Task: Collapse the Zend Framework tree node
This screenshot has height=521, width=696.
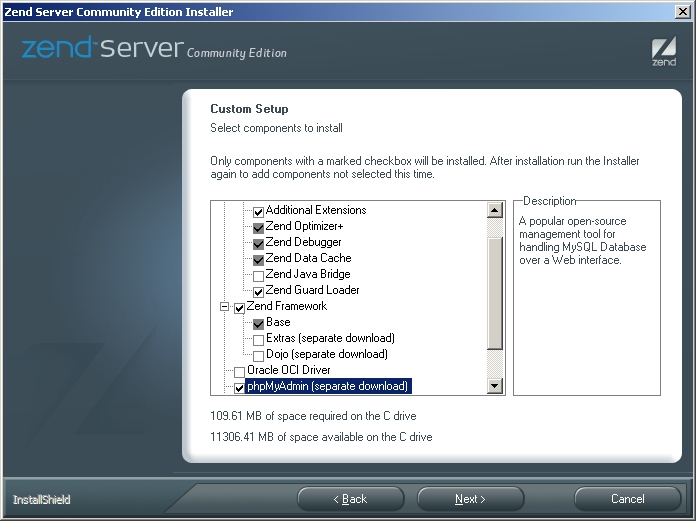Action: coord(225,307)
